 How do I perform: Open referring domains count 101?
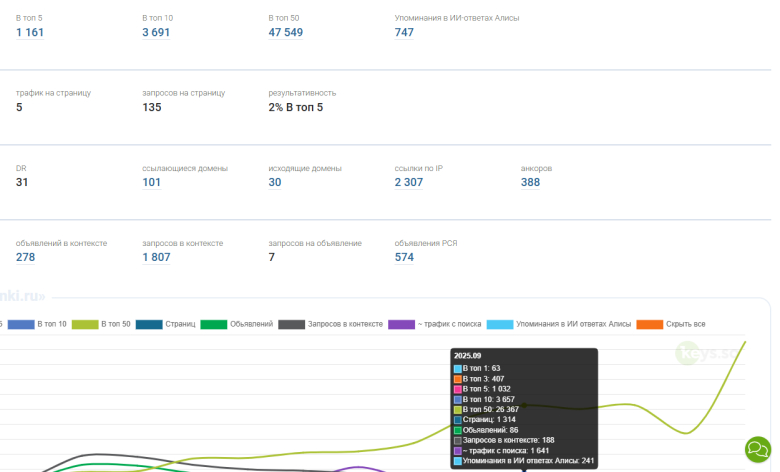point(152,183)
